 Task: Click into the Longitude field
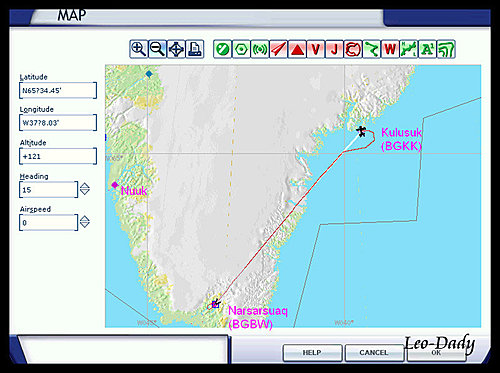click(58, 123)
